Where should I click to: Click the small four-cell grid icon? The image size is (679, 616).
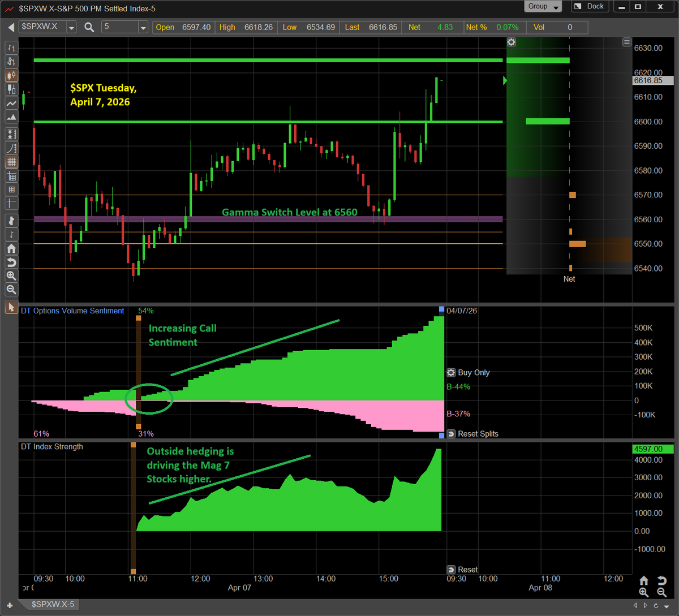pyautogui.click(x=11, y=189)
